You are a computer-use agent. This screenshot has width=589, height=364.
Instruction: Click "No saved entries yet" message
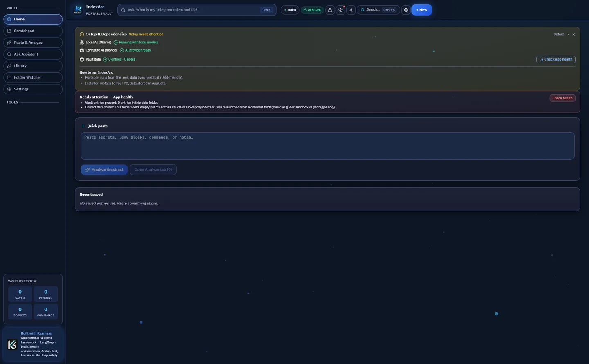click(119, 204)
